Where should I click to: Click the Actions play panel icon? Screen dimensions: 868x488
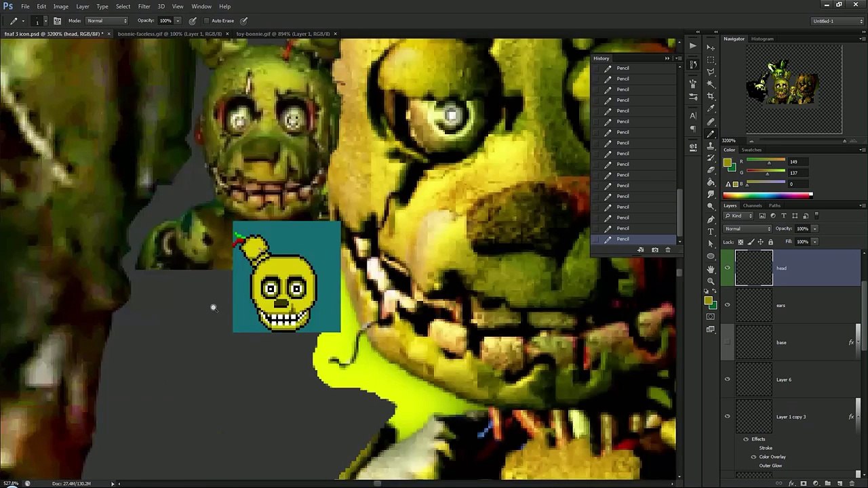pyautogui.click(x=693, y=45)
